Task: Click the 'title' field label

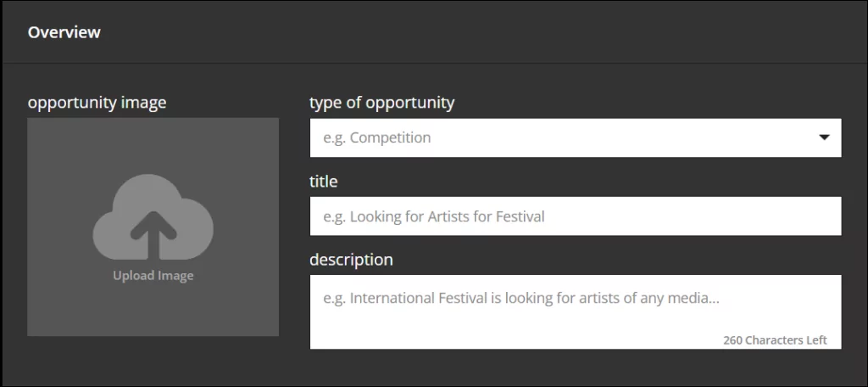Action: point(324,181)
